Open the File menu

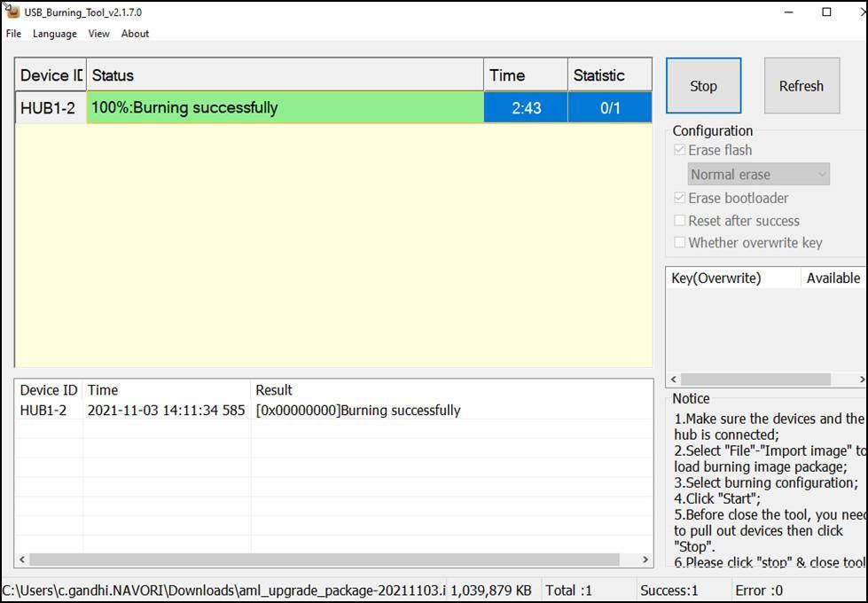pos(13,34)
